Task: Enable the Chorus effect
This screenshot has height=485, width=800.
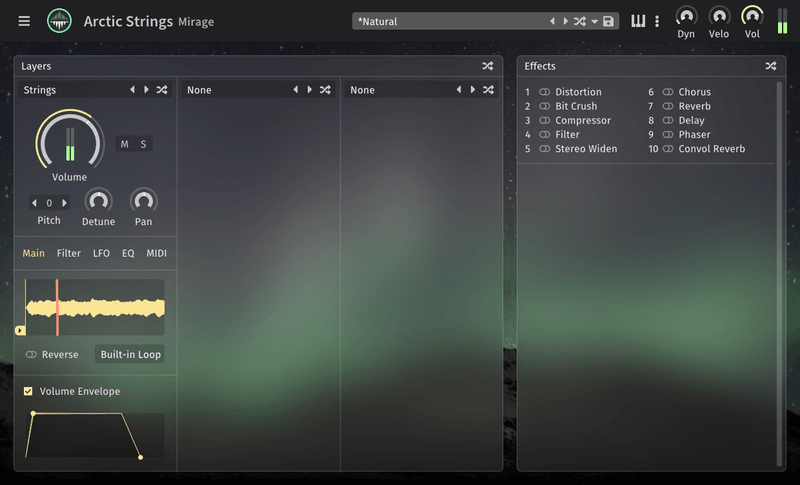Action: click(668, 92)
